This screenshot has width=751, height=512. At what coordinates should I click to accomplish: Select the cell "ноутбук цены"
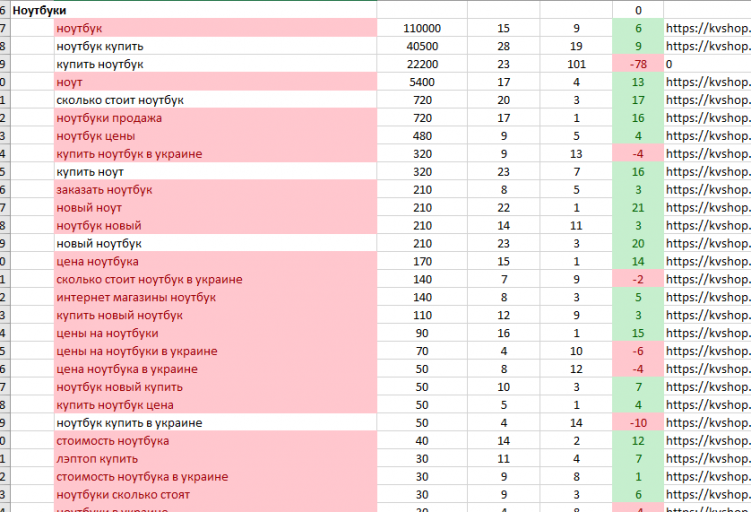pos(216,136)
